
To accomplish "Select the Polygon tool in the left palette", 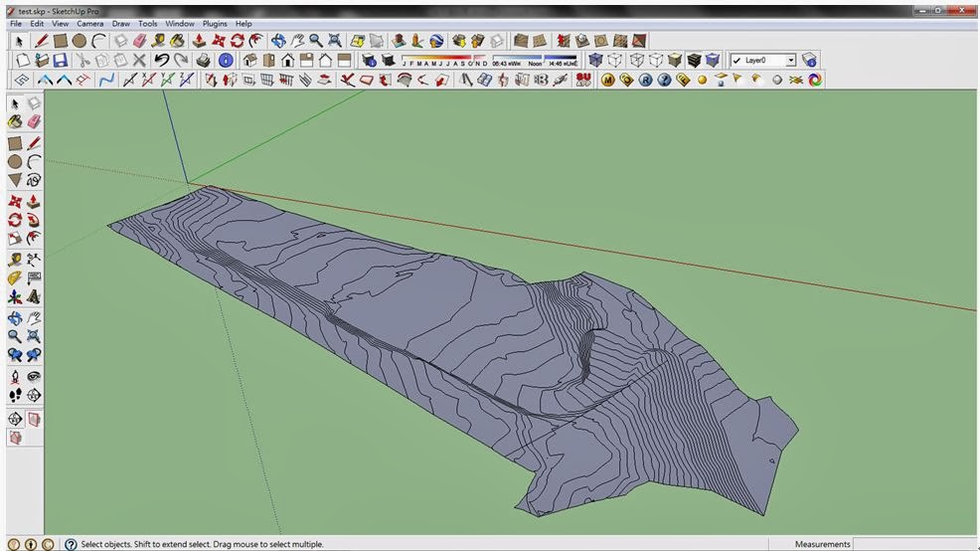I will [x=15, y=180].
